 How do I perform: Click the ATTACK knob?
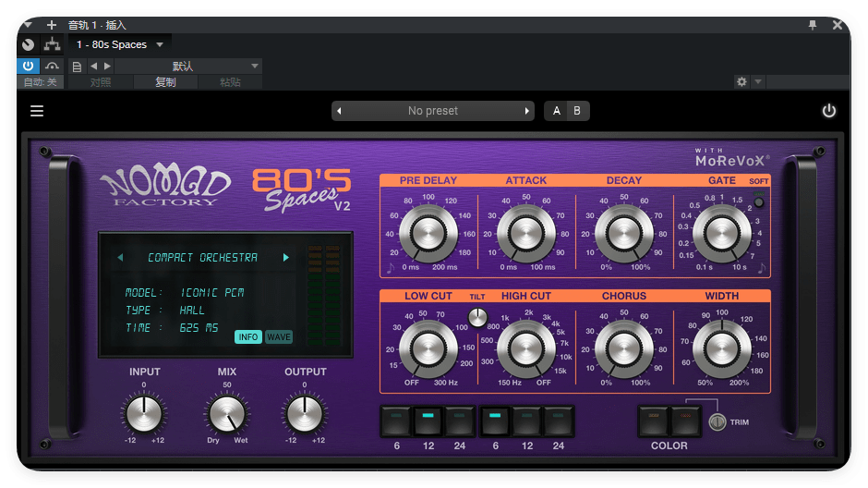click(x=526, y=233)
